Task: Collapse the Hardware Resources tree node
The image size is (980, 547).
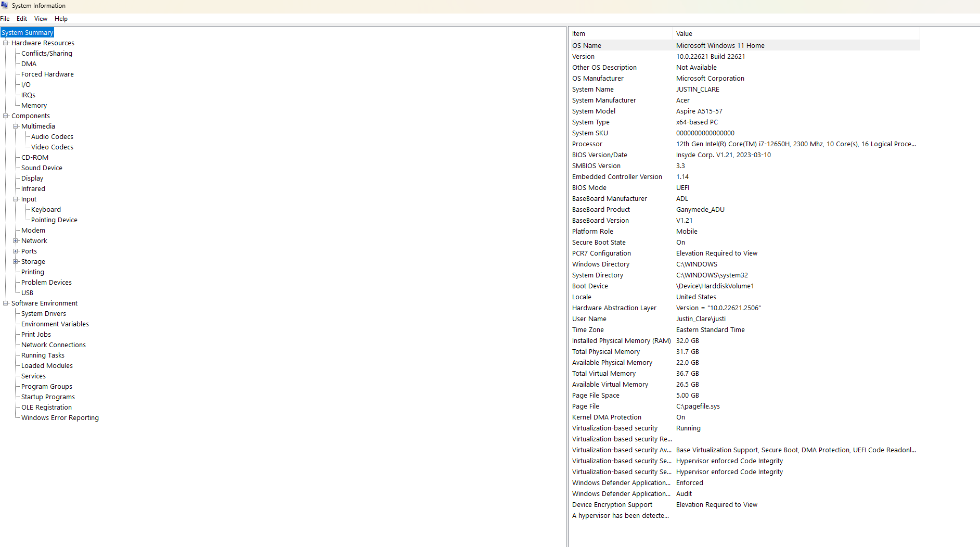Action: click(6, 43)
